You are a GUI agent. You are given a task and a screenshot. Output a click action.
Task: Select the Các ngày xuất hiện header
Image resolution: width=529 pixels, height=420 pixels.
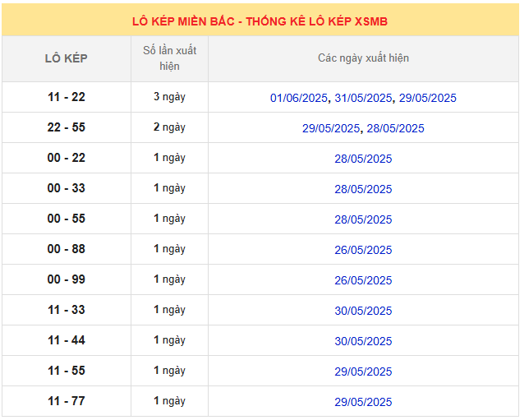click(x=363, y=58)
